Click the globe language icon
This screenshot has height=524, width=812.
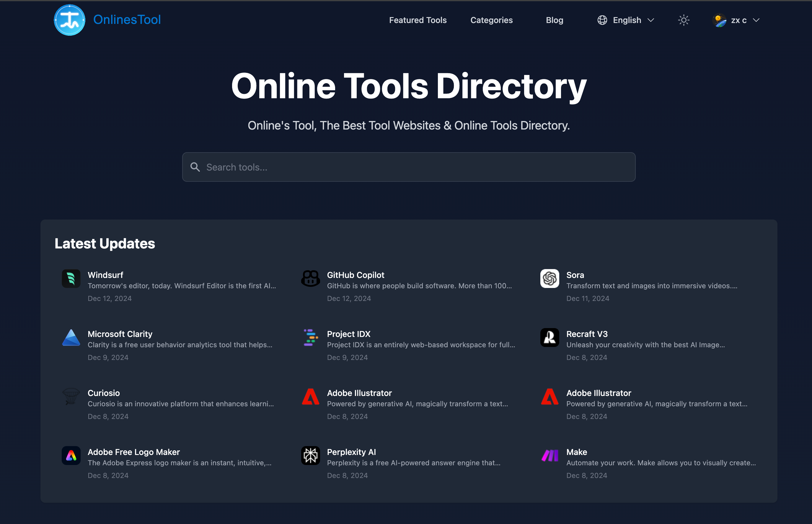coord(602,20)
